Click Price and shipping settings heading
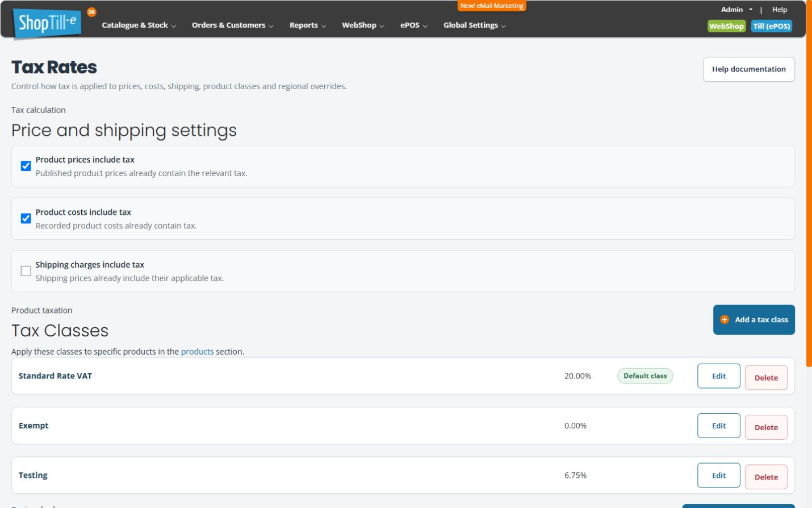The image size is (812, 508). coord(124,131)
